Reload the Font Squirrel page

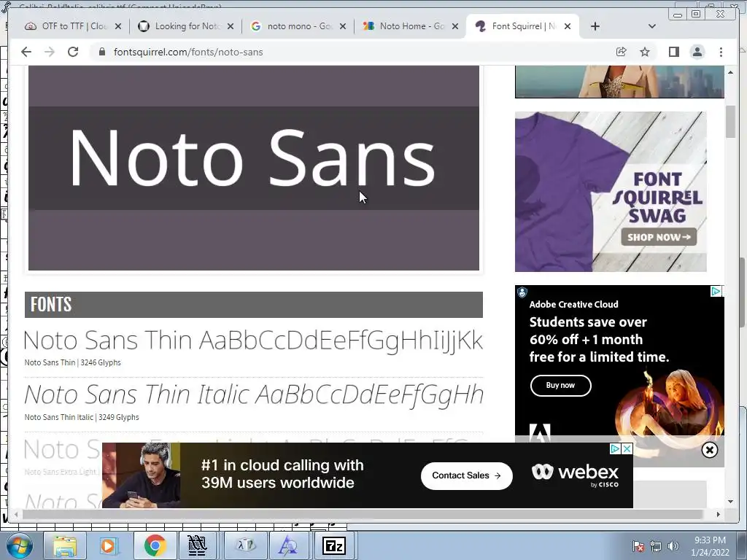[73, 52]
